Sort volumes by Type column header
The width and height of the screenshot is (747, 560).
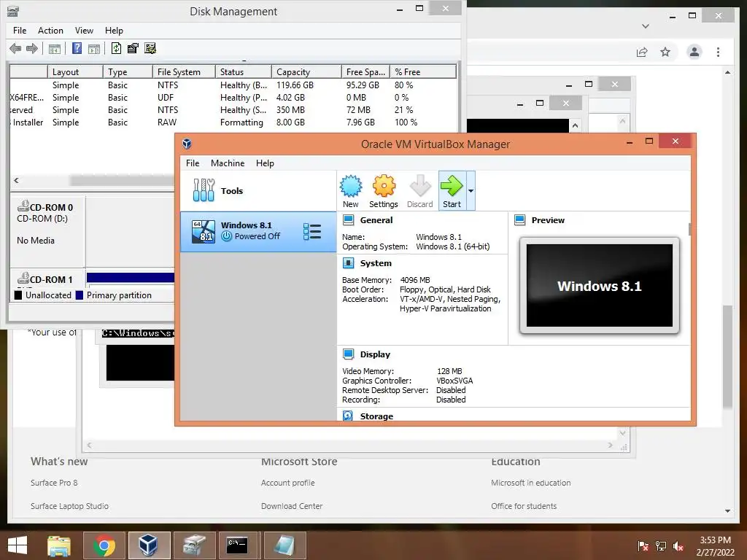[x=128, y=72]
